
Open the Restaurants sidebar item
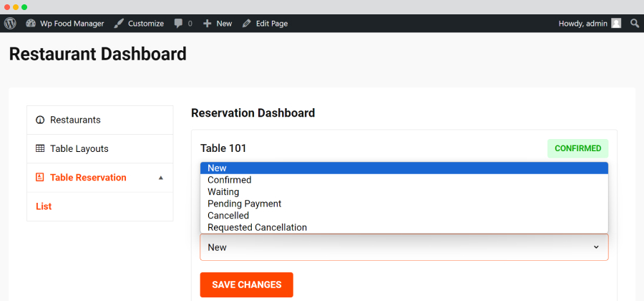coord(99,120)
